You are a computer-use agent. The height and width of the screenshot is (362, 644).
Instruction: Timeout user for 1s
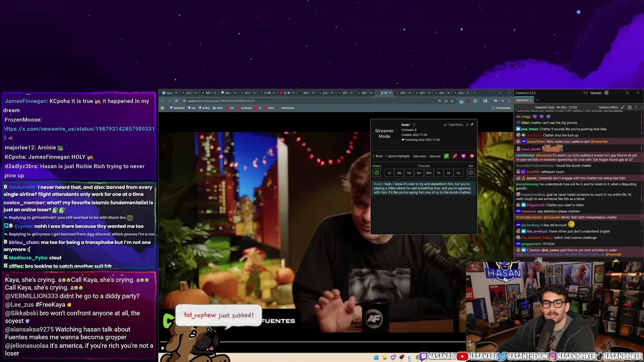[389, 173]
